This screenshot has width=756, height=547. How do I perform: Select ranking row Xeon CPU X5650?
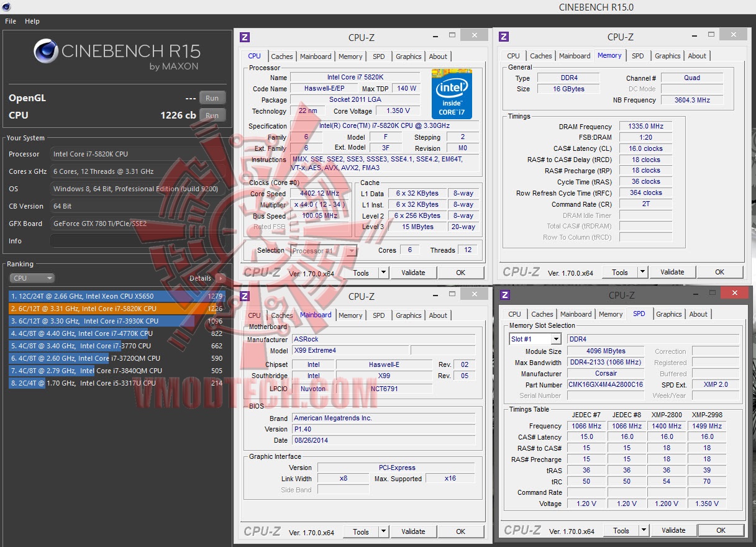117,296
